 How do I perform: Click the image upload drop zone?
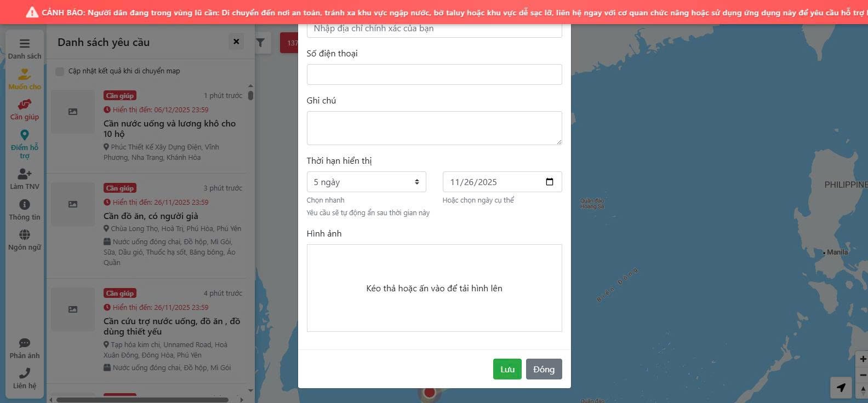434,288
